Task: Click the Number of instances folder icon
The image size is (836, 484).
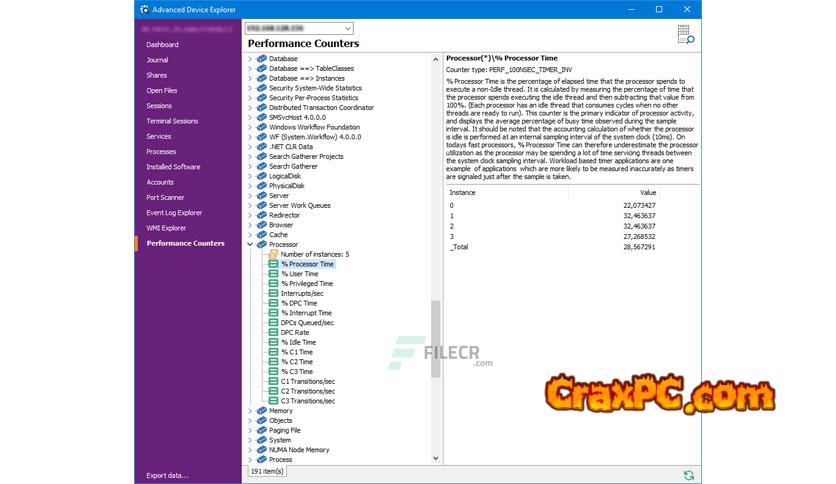Action: [273, 254]
